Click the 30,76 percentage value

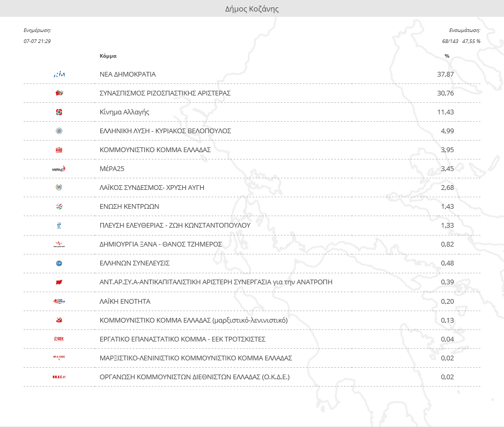(446, 93)
